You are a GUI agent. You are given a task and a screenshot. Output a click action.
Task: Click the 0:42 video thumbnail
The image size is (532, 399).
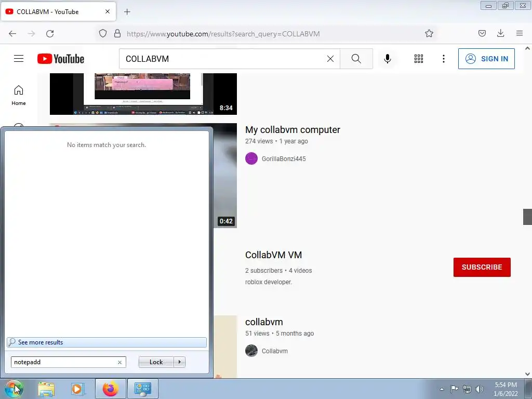(225, 176)
